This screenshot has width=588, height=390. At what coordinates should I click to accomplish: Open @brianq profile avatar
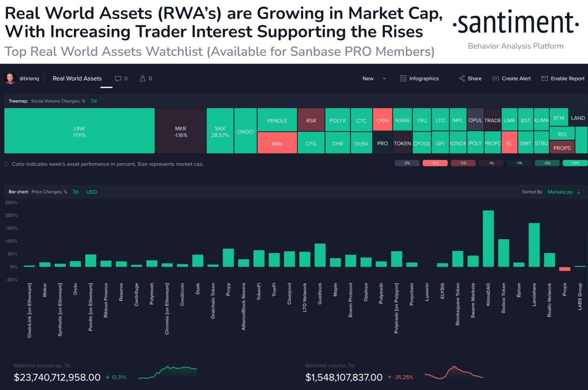point(10,78)
